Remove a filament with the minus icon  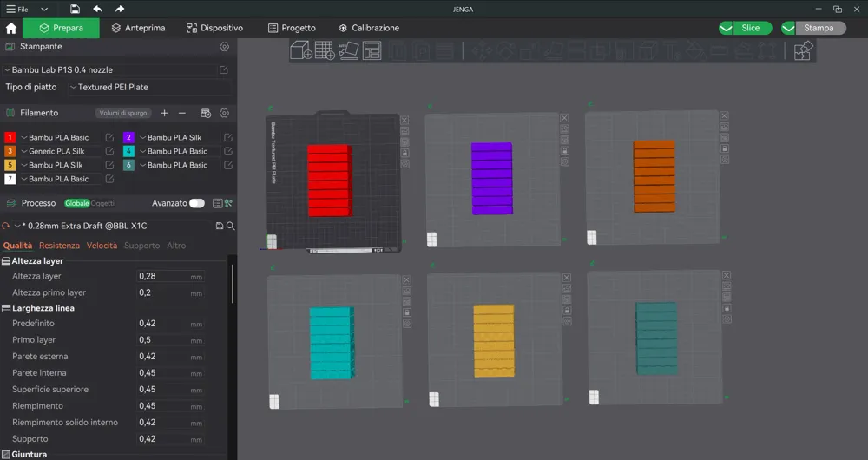(x=182, y=113)
